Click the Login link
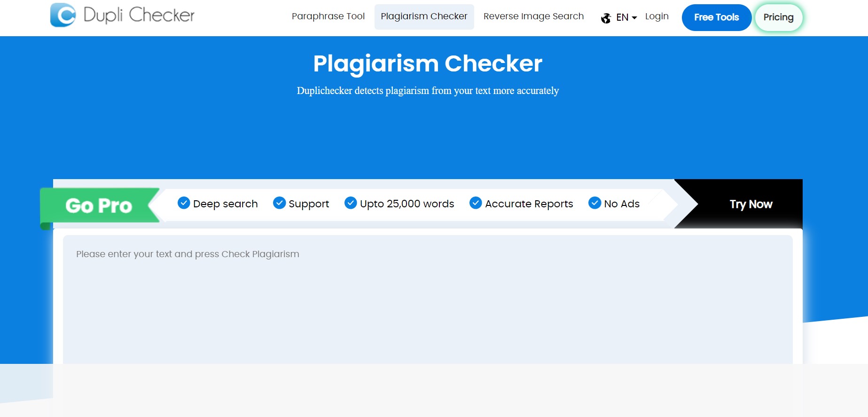The image size is (868, 417). click(657, 16)
